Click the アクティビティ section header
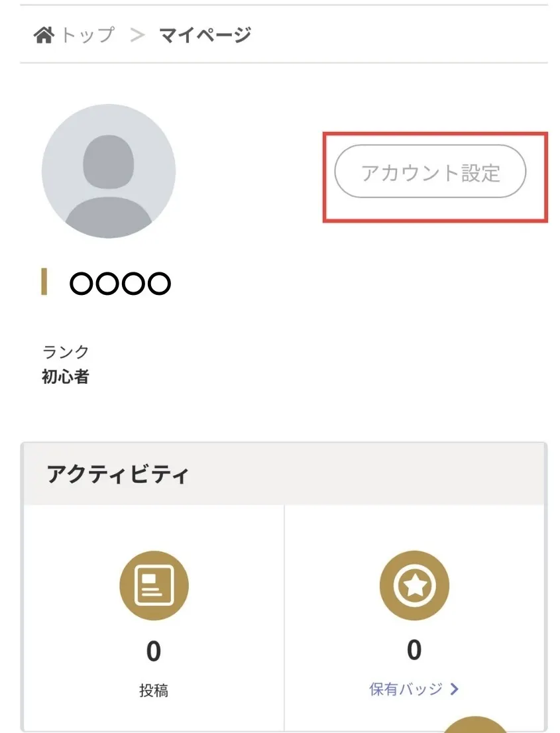The image size is (560, 733). pos(117,474)
